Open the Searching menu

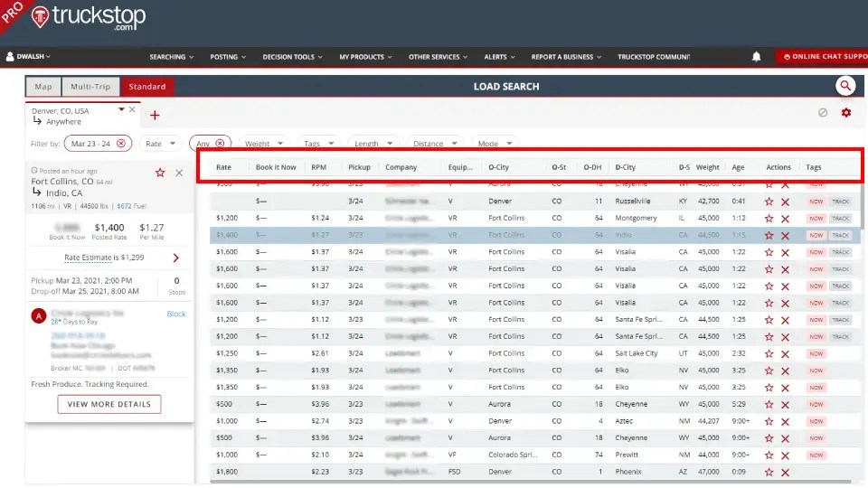point(171,56)
